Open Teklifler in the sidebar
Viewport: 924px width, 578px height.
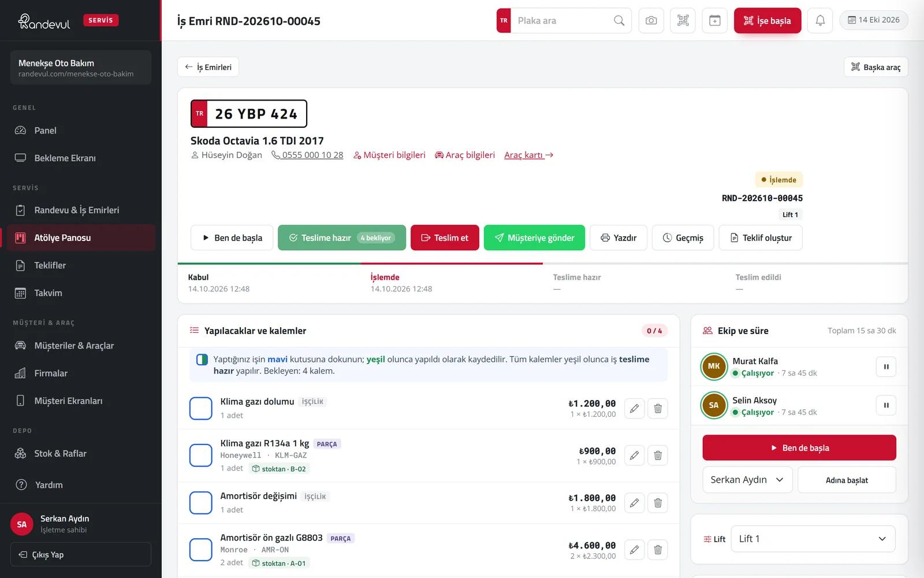click(81, 265)
